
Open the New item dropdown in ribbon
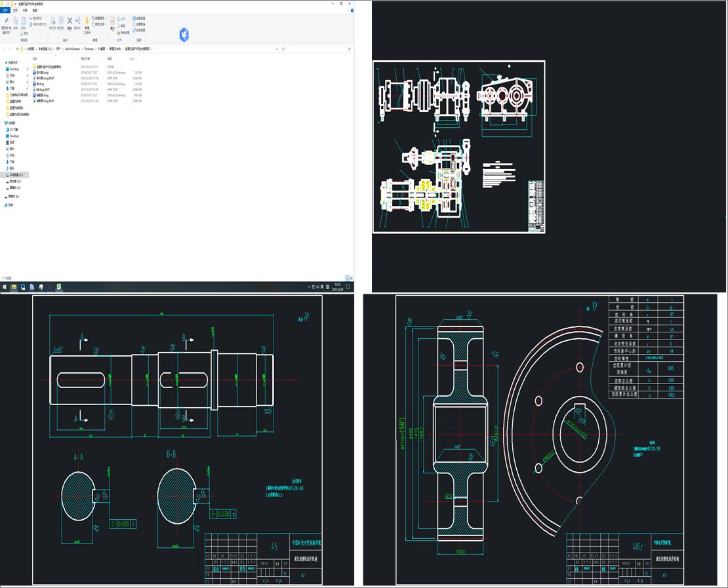click(x=100, y=18)
